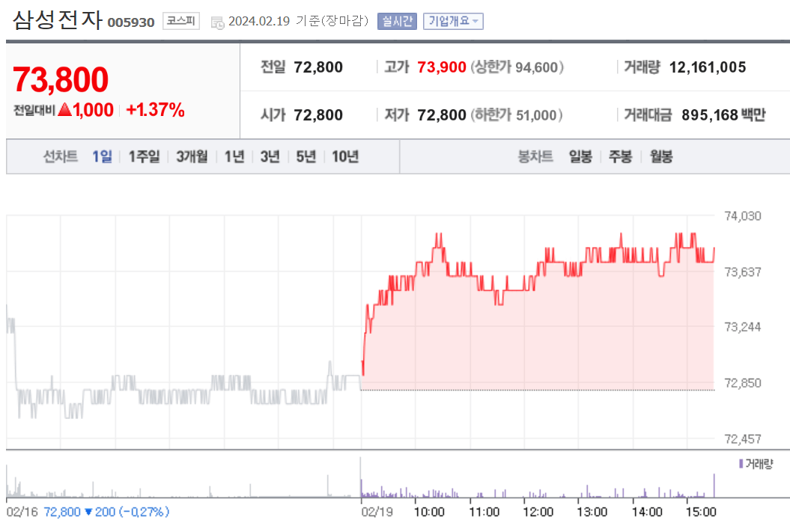The image size is (790, 532).
Task: Click the 12:00 time axis label
Action: [538, 512]
